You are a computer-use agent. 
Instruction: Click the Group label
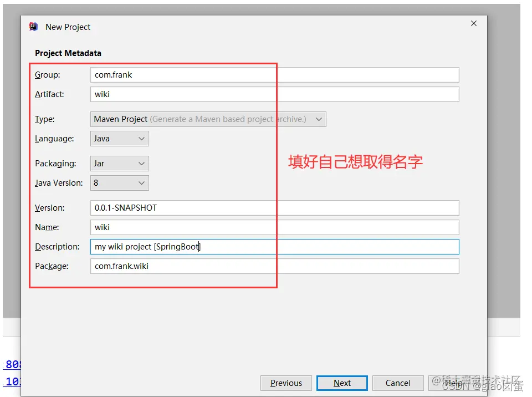click(48, 75)
